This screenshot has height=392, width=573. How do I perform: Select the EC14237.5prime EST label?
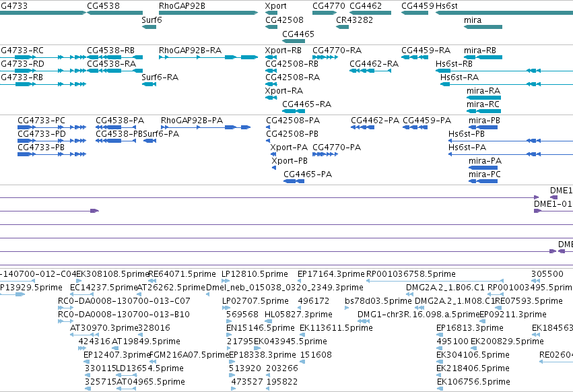tap(104, 288)
